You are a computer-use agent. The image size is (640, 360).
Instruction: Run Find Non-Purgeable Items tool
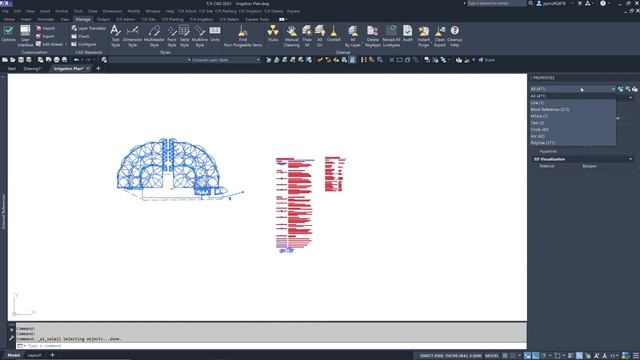tap(243, 36)
